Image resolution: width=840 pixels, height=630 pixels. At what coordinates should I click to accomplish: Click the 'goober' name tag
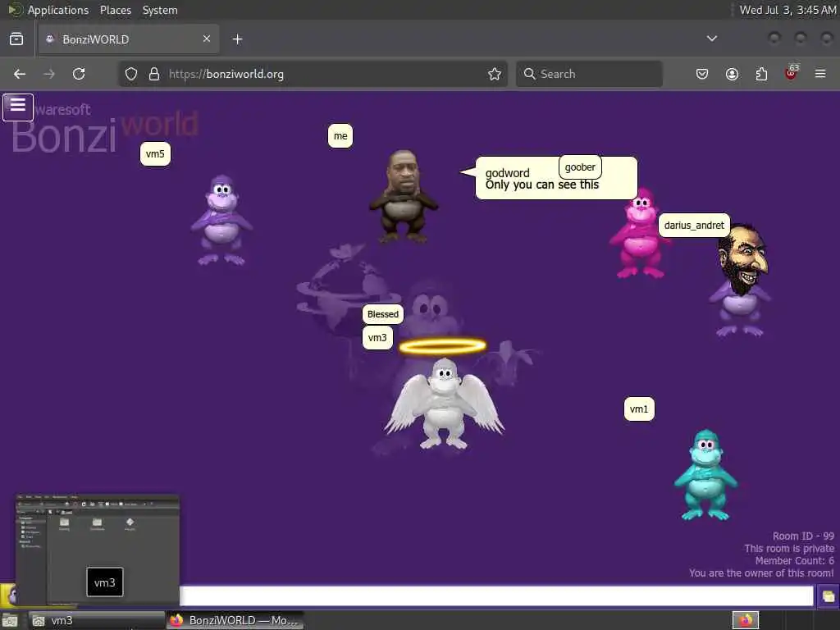click(580, 167)
